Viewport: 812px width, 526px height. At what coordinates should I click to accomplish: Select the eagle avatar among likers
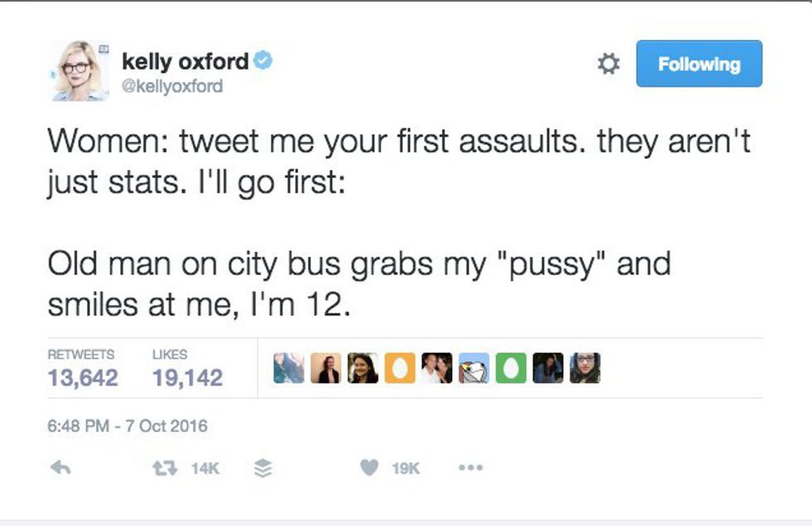(475, 369)
